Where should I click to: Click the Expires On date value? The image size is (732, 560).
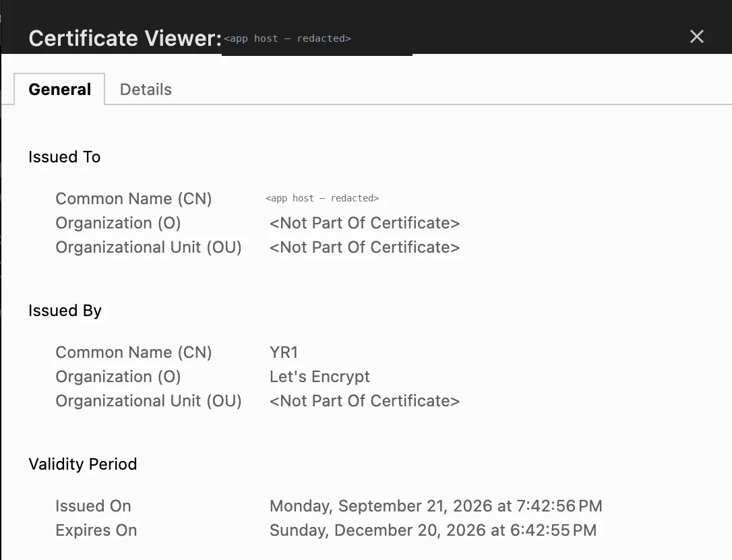pos(433,530)
